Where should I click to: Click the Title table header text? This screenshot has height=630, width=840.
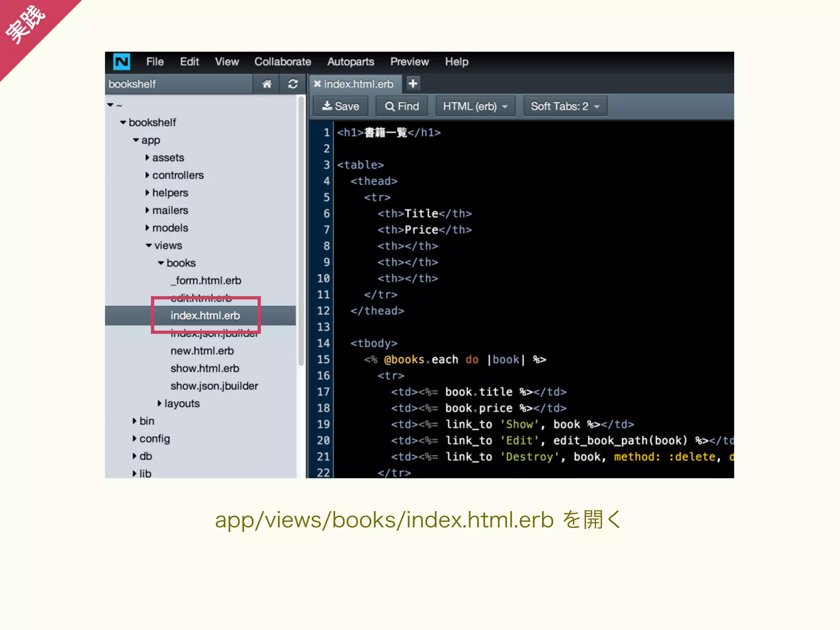[x=421, y=214]
